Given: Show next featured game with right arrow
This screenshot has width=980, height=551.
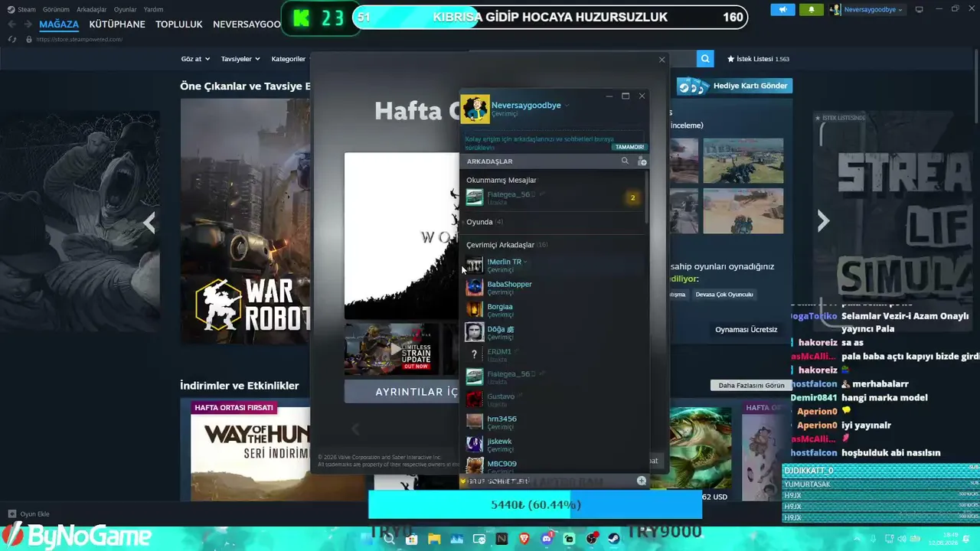Looking at the screenshot, I should (x=823, y=221).
